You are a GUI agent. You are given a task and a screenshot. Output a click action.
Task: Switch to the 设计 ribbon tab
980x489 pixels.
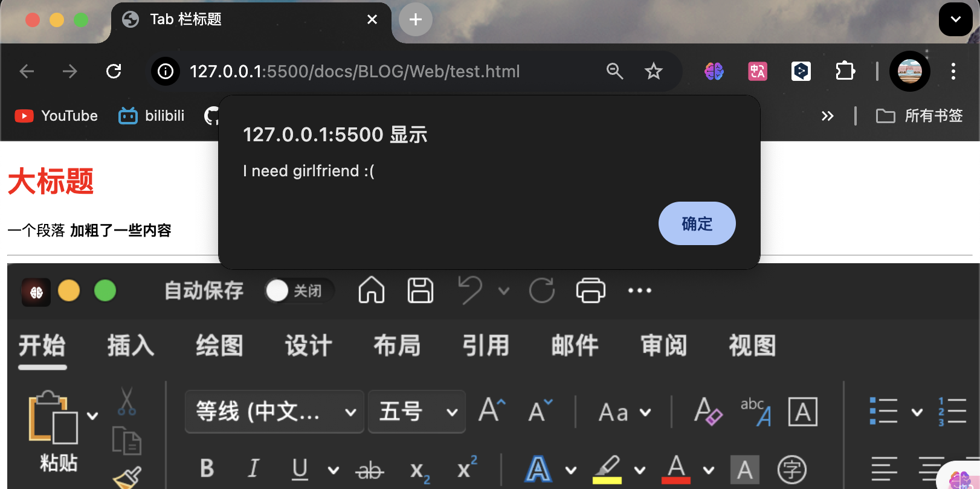[308, 346]
